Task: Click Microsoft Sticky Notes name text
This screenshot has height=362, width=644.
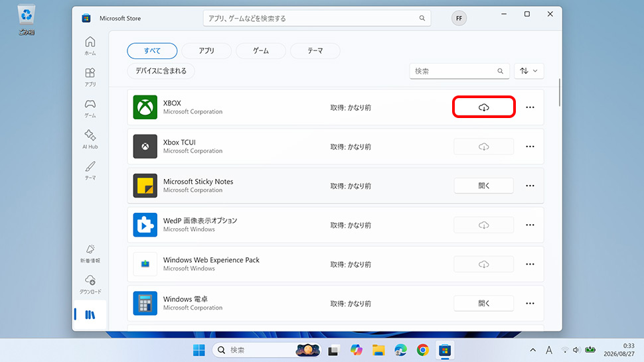Action: pos(198,181)
